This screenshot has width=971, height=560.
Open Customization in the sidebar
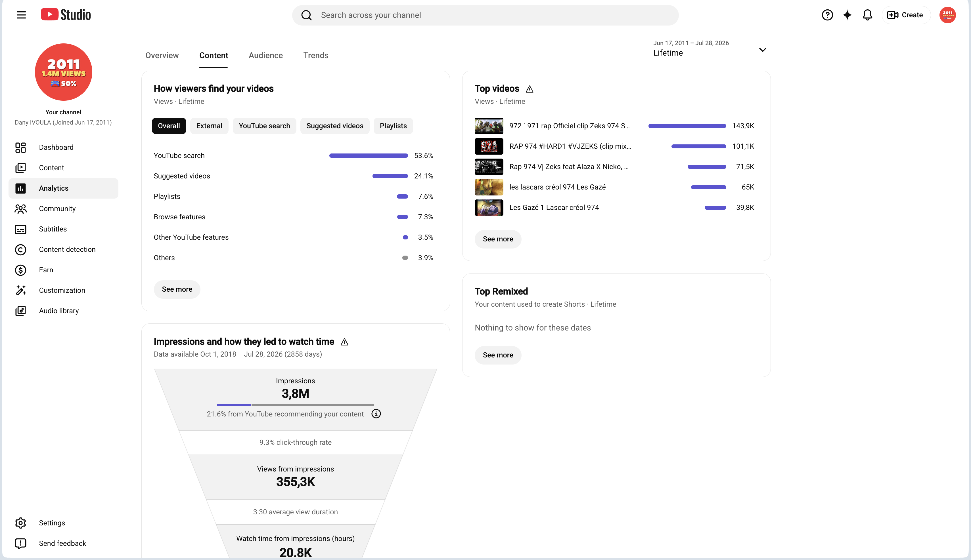click(x=64, y=290)
